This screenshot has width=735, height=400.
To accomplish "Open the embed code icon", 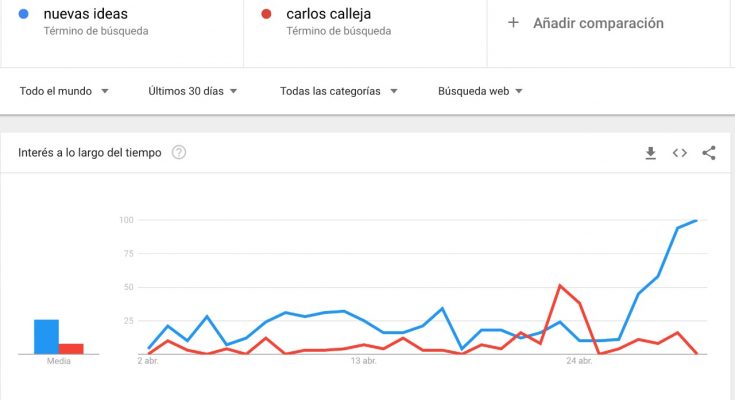I will click(680, 153).
